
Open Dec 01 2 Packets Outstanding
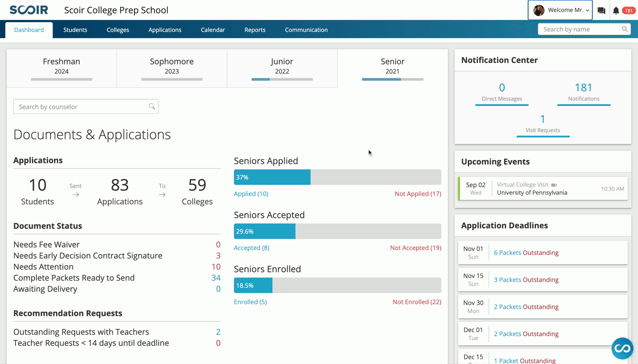(x=543, y=333)
